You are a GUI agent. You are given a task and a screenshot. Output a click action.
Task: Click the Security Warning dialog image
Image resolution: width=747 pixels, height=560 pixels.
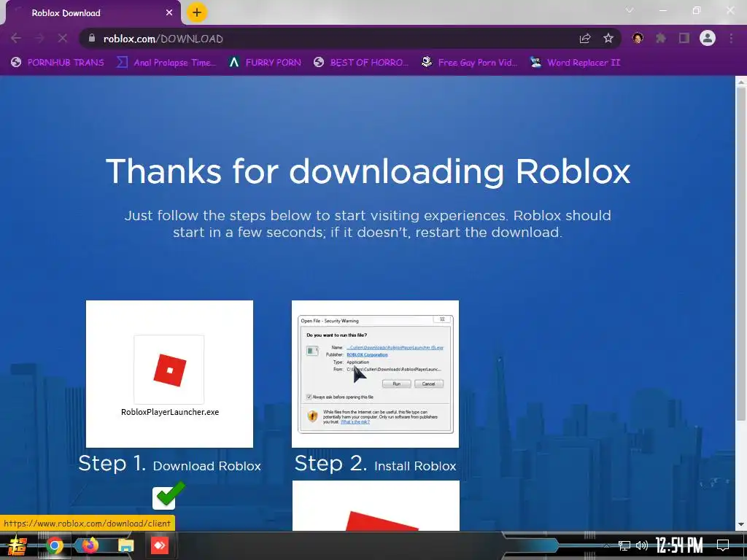point(376,374)
